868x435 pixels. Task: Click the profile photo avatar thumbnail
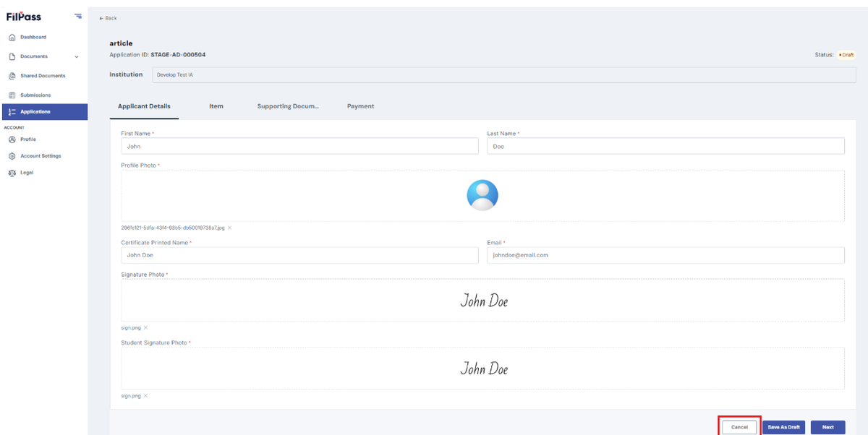[x=482, y=195]
